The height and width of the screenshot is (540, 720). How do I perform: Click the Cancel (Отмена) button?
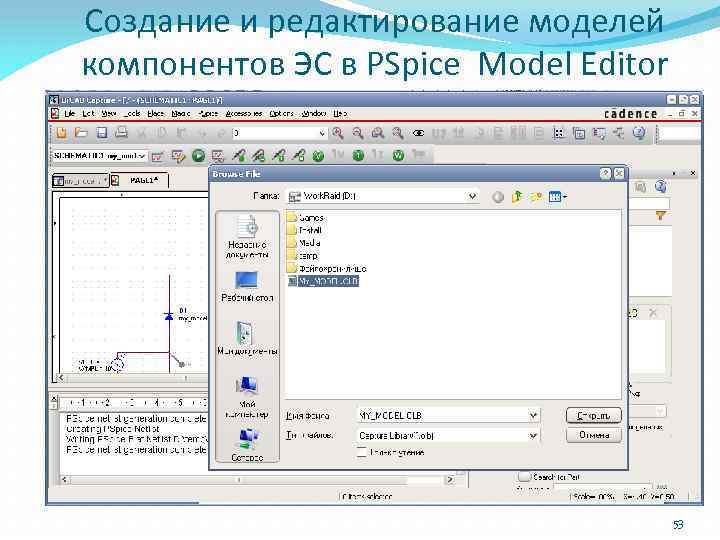pyautogui.click(x=594, y=435)
